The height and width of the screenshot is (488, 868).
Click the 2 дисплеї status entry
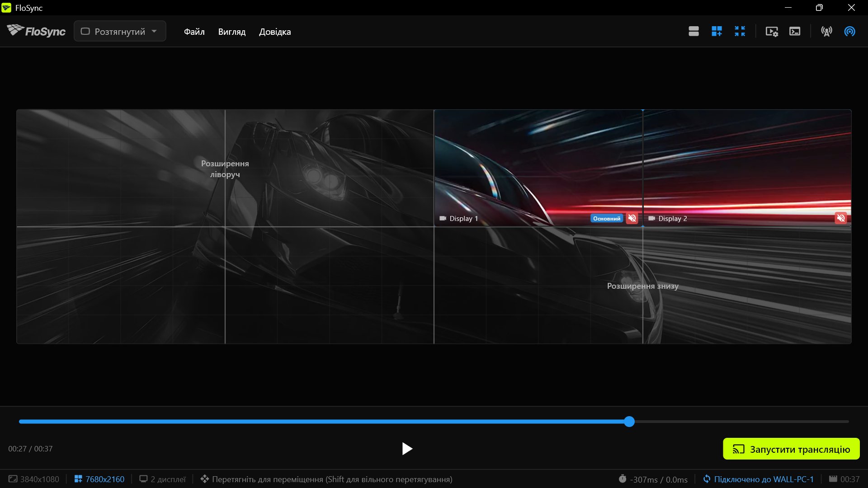click(163, 479)
